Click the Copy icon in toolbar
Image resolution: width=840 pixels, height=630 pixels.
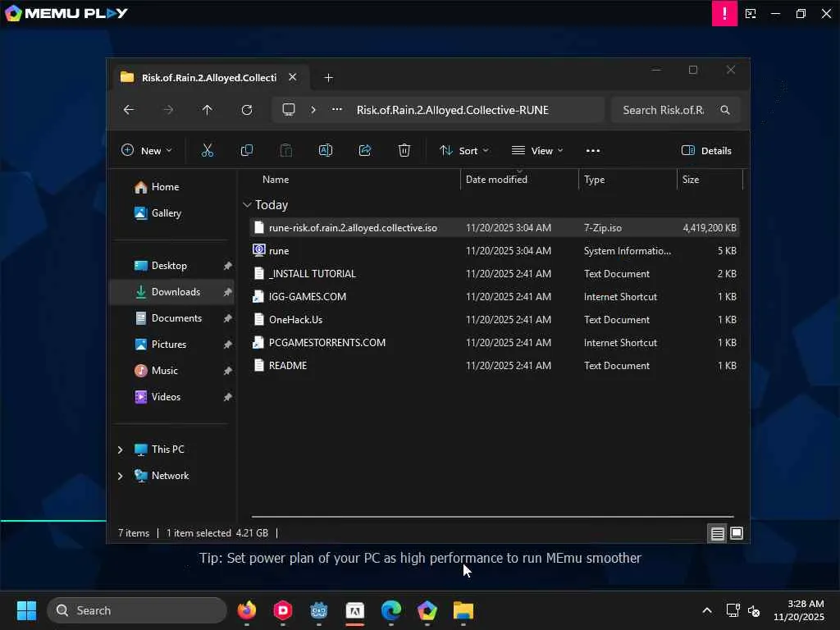(246, 151)
